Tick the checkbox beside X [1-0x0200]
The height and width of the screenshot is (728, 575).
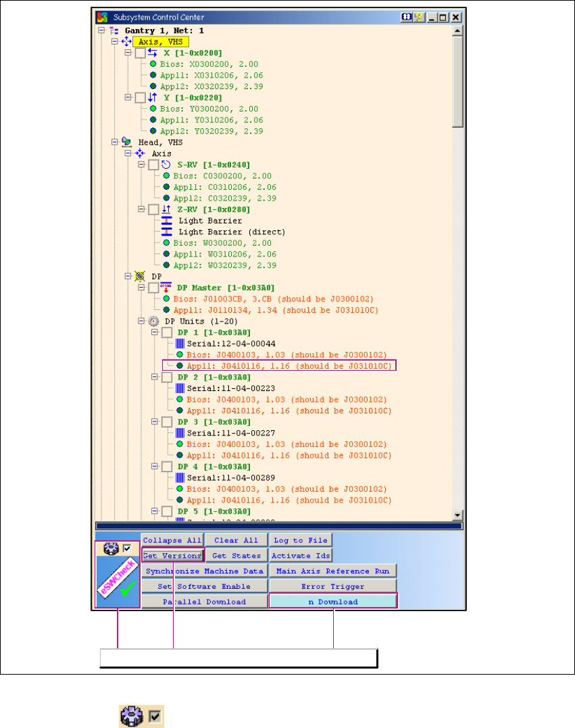point(140,53)
